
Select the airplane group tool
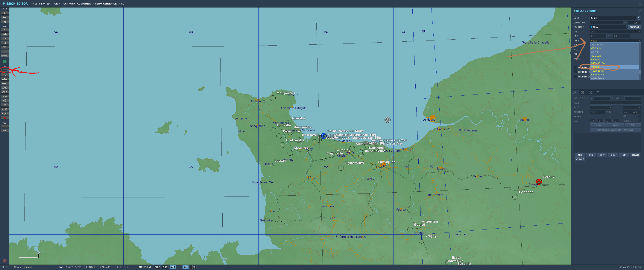tap(4, 70)
